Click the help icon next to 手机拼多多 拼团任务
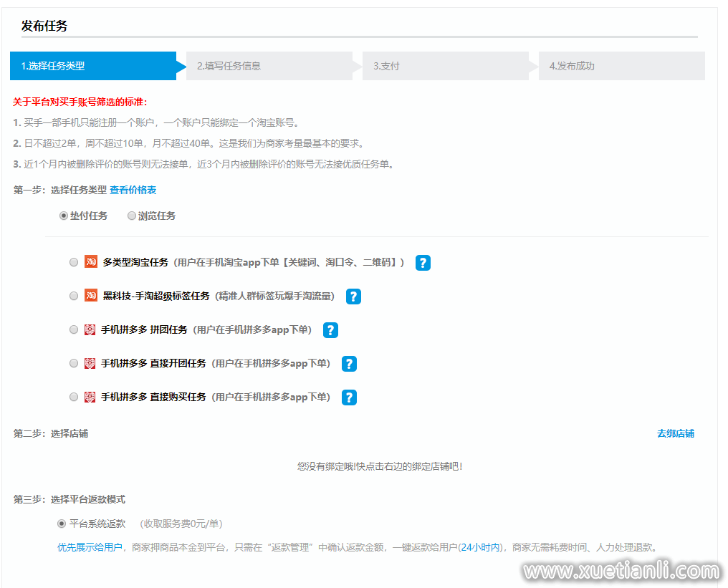Image resolution: width=728 pixels, height=588 pixels. 330,329
